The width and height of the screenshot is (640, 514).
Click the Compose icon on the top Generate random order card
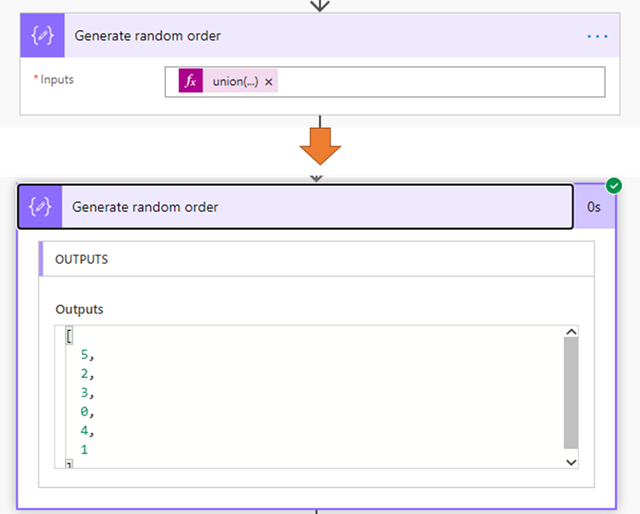(42, 36)
